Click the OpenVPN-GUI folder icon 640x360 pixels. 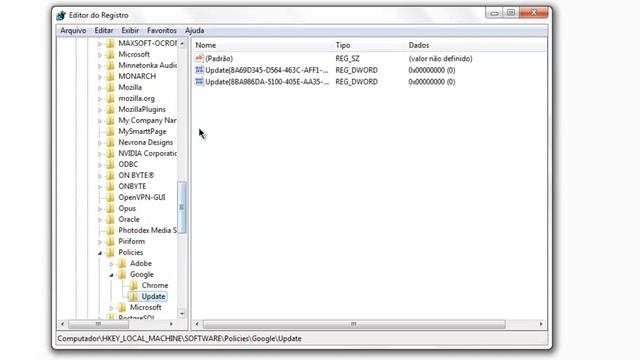(110, 198)
